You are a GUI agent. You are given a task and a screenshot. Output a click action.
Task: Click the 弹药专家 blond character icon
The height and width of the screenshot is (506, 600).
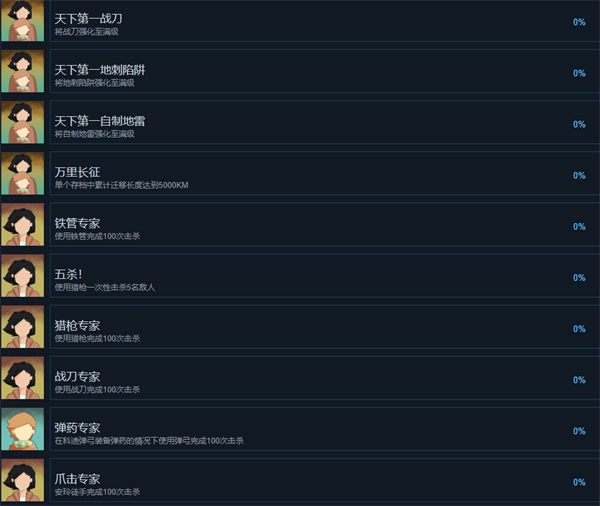tap(23, 429)
